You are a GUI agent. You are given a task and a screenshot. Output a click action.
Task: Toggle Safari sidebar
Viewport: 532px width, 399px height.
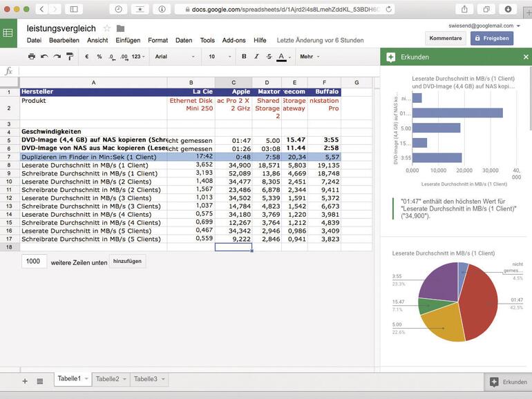[x=74, y=9]
